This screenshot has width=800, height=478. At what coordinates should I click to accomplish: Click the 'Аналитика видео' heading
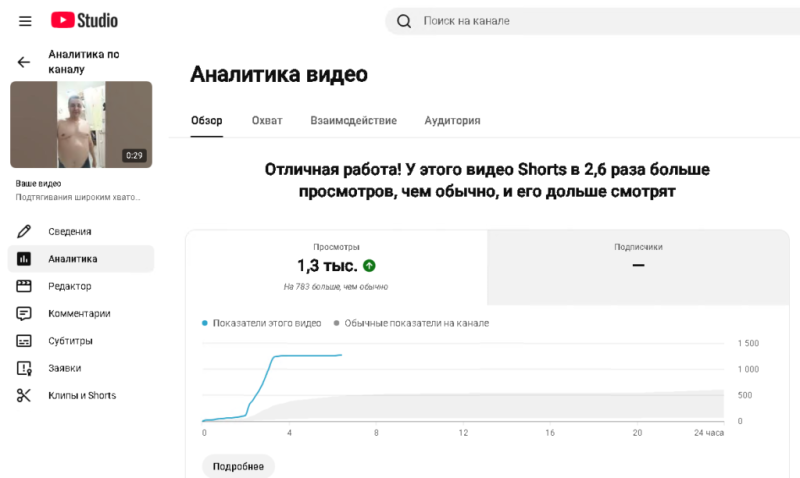point(279,74)
